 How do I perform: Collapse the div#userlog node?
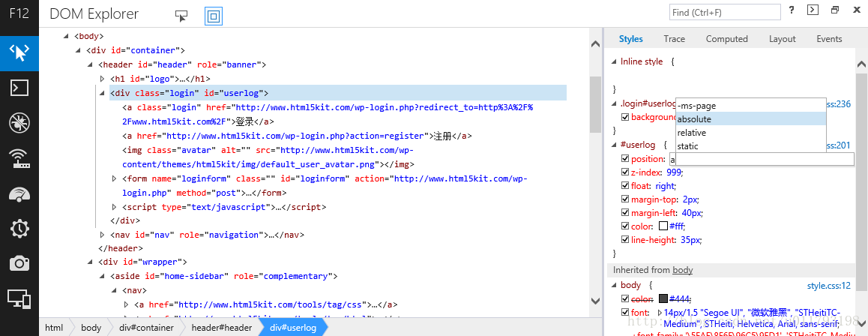[103, 94]
